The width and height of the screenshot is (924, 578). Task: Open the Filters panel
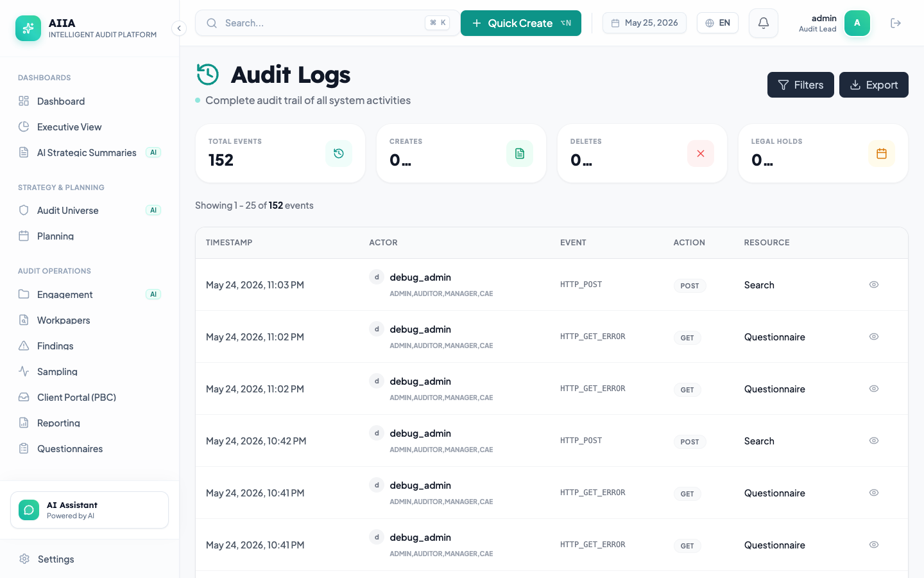tap(801, 85)
